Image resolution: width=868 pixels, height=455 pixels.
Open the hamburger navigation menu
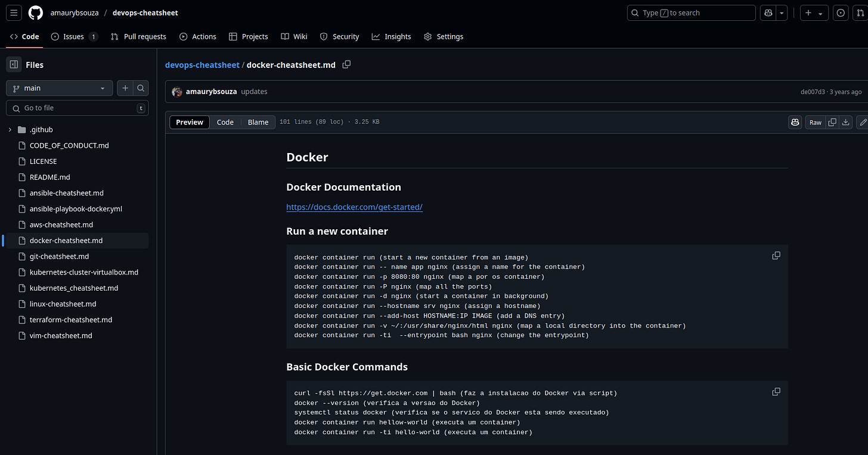(x=14, y=13)
